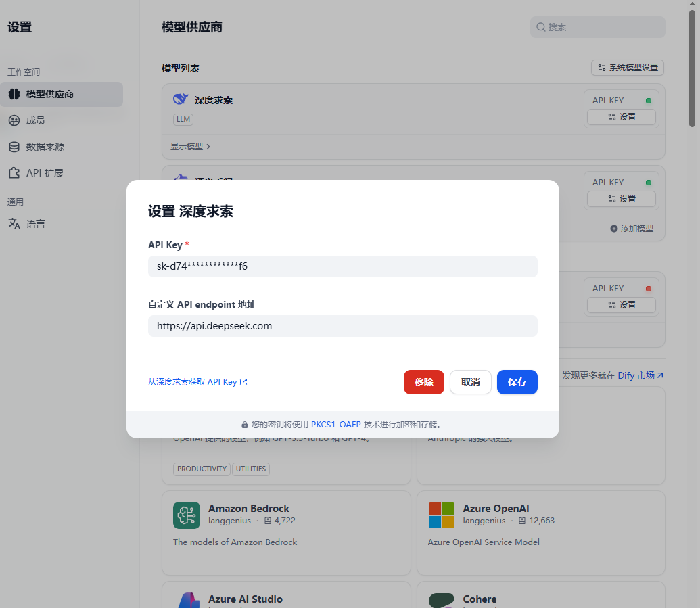Screen dimensions: 700x608
Task: Open 设置 in the second provider card
Action: pyautogui.click(x=622, y=199)
